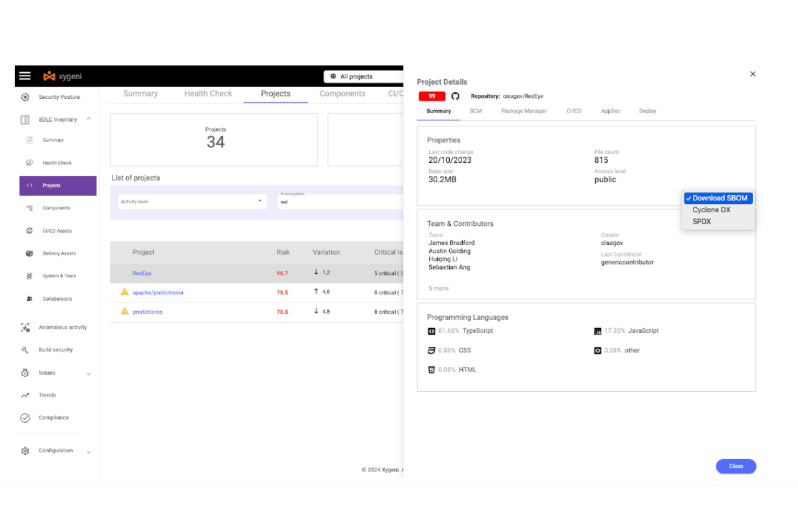Click team member 'Sebastian Ang'
This screenshot has width=798, height=532.
tap(449, 267)
